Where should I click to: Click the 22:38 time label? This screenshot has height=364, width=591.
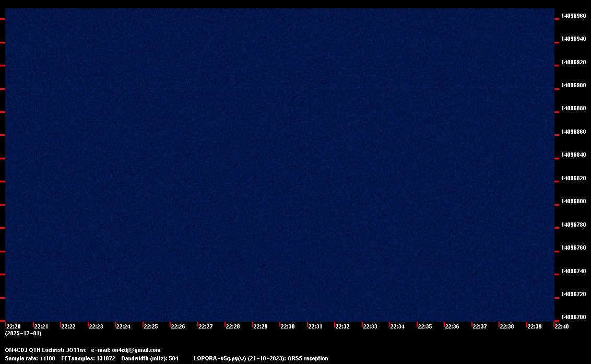pyautogui.click(x=507, y=326)
